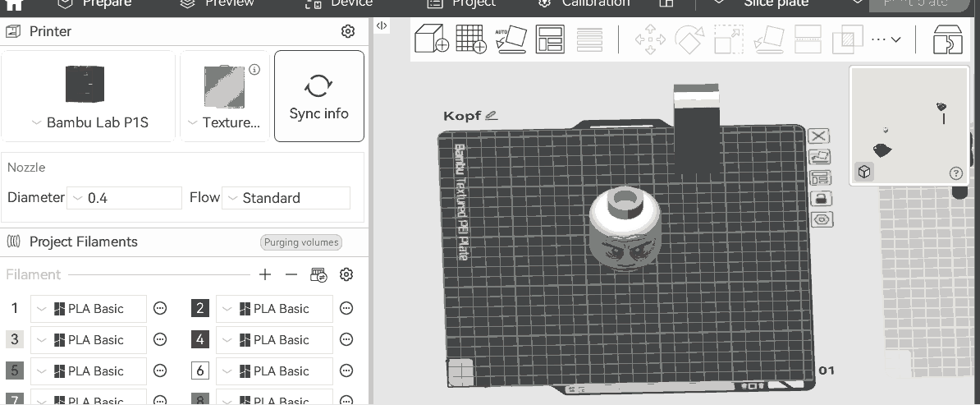Screen dimensions: 980x405
Task: Click the Purging volumes button
Action: [301, 242]
